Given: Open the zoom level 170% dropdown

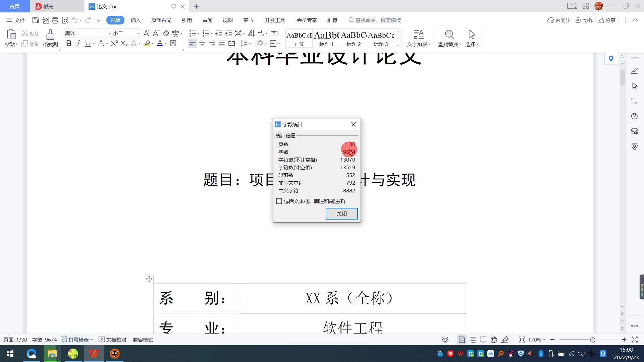Looking at the screenshot, I should tap(537, 340).
